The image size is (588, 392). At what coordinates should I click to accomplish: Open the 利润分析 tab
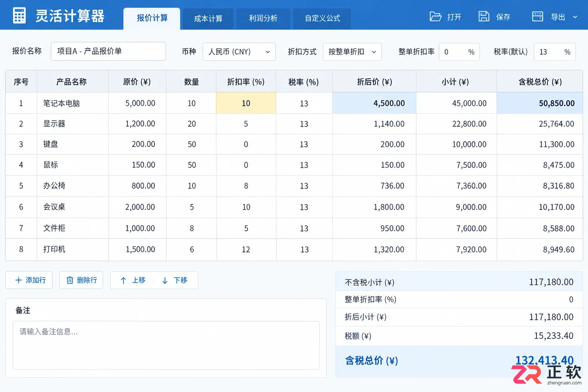tap(263, 19)
